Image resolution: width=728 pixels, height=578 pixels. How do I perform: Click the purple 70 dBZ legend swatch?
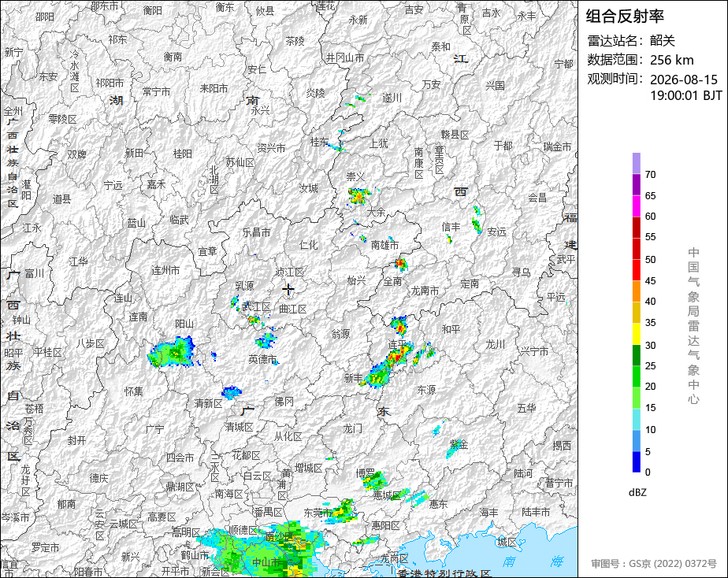click(636, 164)
